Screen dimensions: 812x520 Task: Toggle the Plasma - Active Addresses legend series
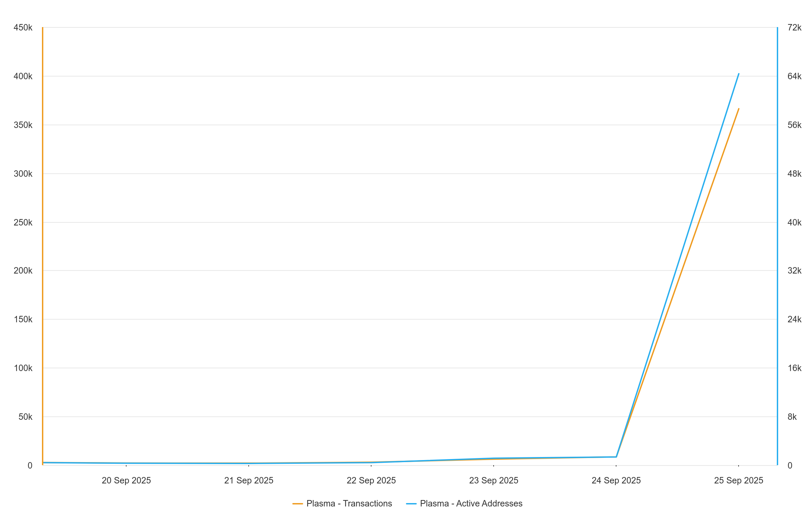pyautogui.click(x=471, y=503)
